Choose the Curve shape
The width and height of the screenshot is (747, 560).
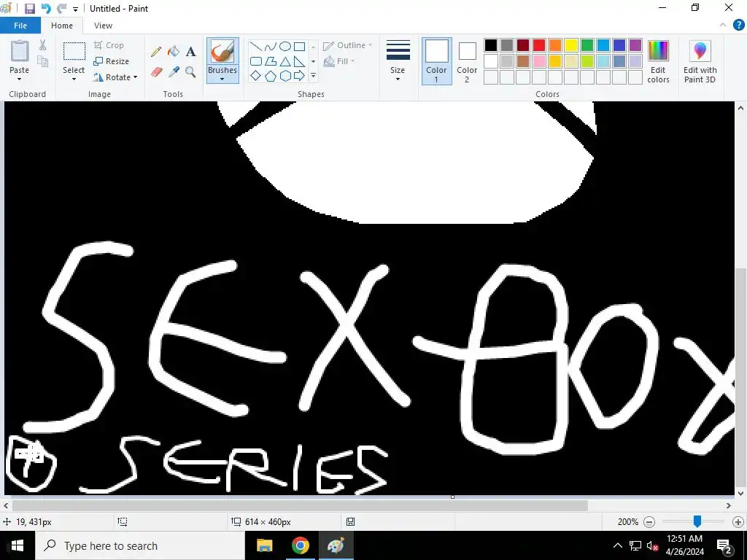(x=270, y=47)
